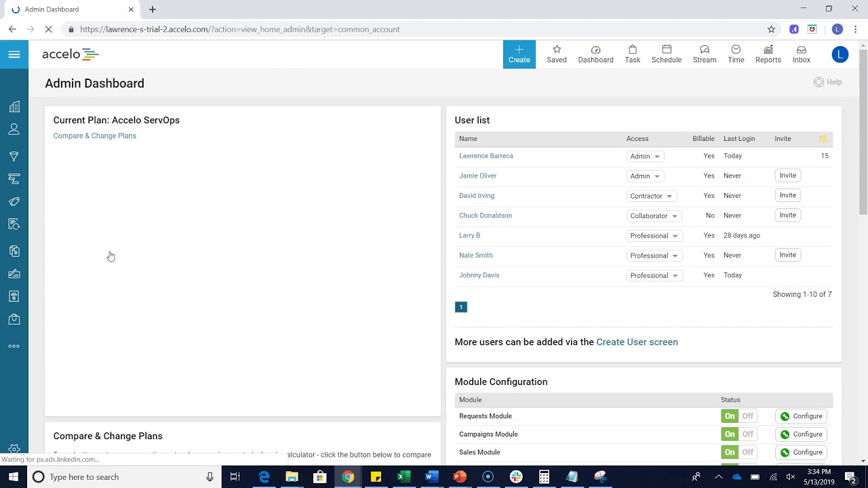Open Tickets tag icon in sidebar
Image resolution: width=868 pixels, height=488 pixels.
[x=14, y=201]
